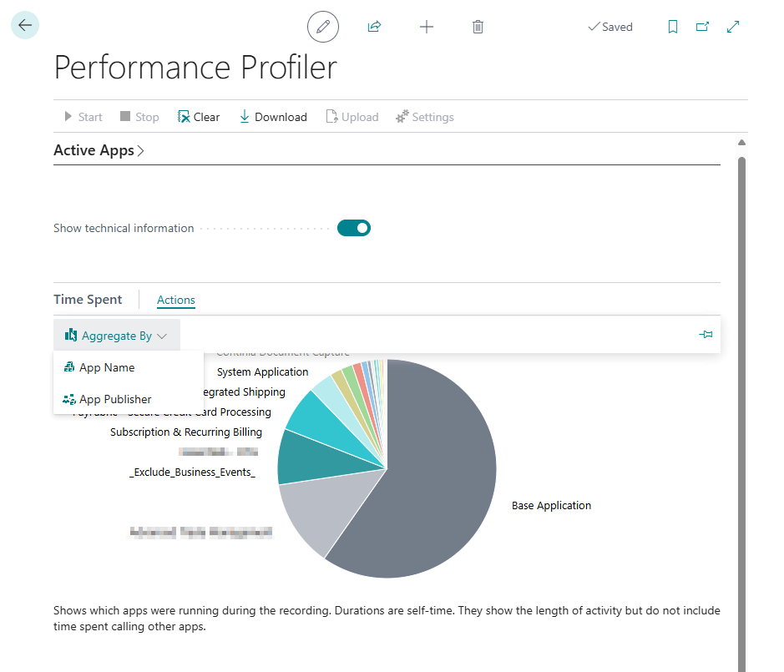Expand the Active Apps section
Viewport: 784px width, 672px height.
[99, 150]
